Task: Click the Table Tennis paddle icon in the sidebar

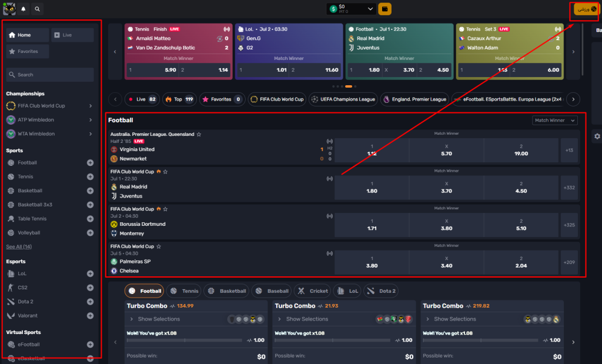Action: click(11, 219)
